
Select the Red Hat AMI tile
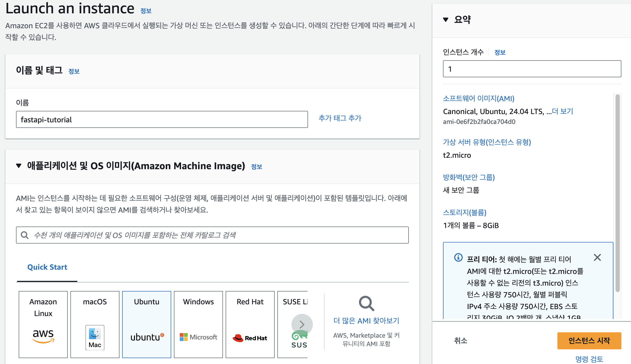[250, 324]
